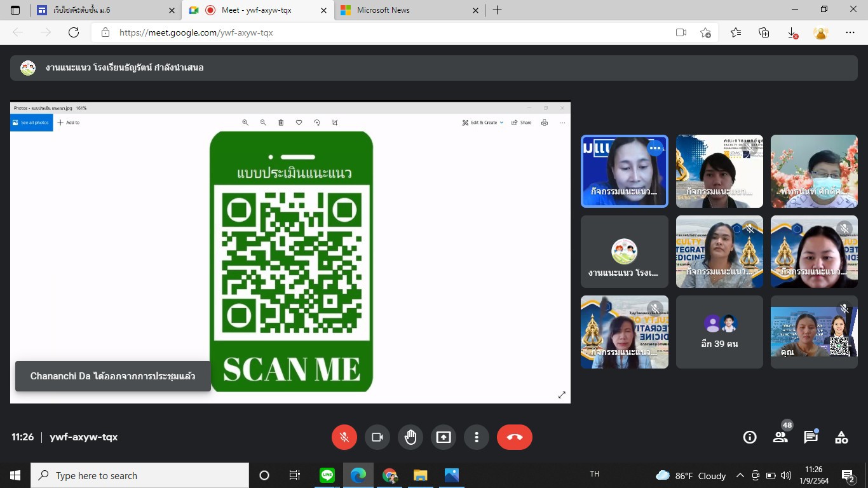This screenshot has height=488, width=868.
Task: Open LINE app from taskbar
Action: 327,475
